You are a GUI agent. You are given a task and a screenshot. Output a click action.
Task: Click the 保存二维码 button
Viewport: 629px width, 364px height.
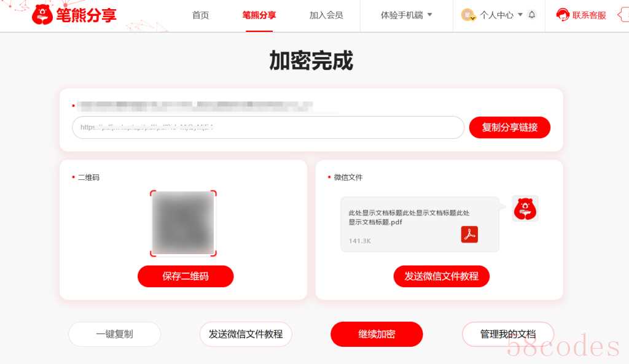pyautogui.click(x=186, y=276)
